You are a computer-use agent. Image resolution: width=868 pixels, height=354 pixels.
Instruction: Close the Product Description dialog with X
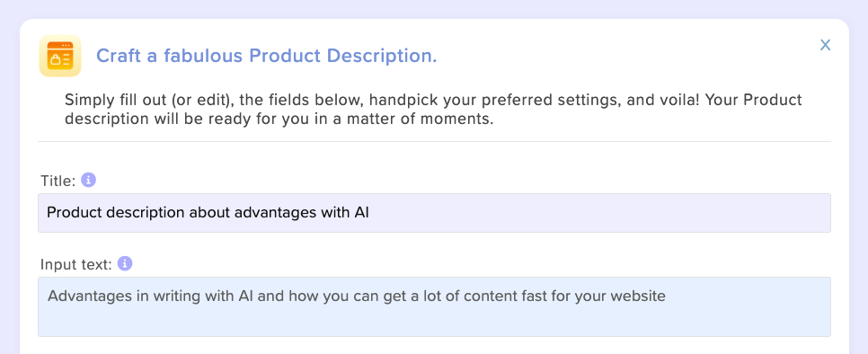click(825, 45)
